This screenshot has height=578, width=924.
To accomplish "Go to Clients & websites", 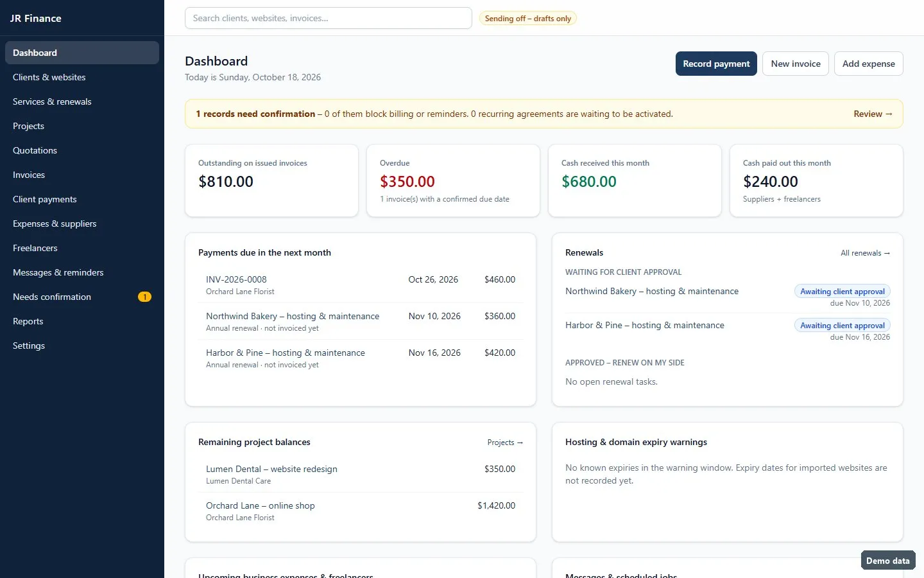I will tap(81, 77).
